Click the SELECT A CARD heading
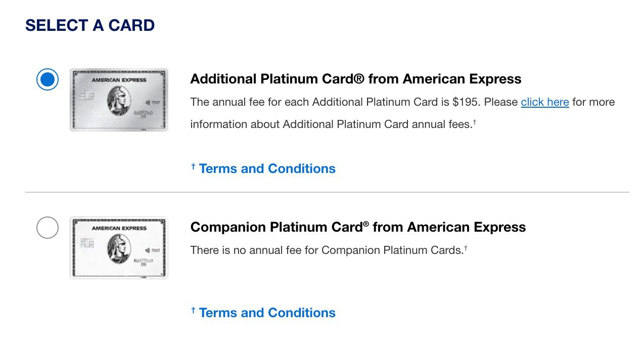Image resolution: width=644 pixels, height=348 pixels. pyautogui.click(x=90, y=25)
